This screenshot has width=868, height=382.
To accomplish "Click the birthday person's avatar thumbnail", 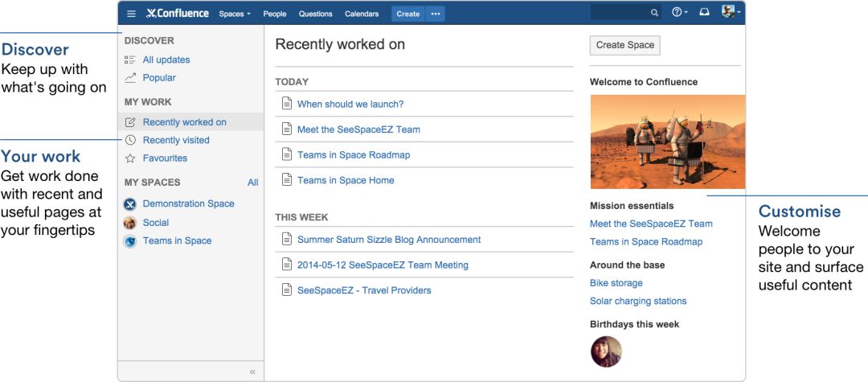I will (606, 351).
